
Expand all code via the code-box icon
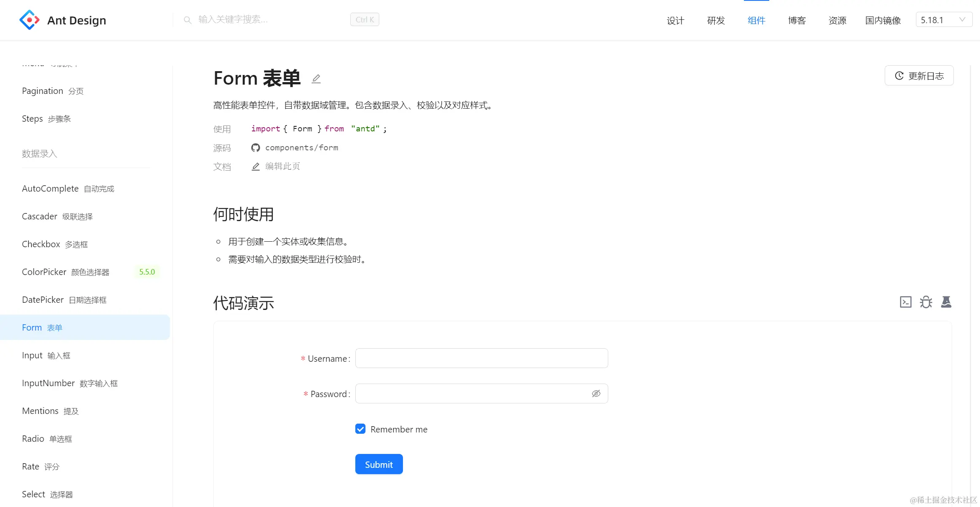[906, 302]
